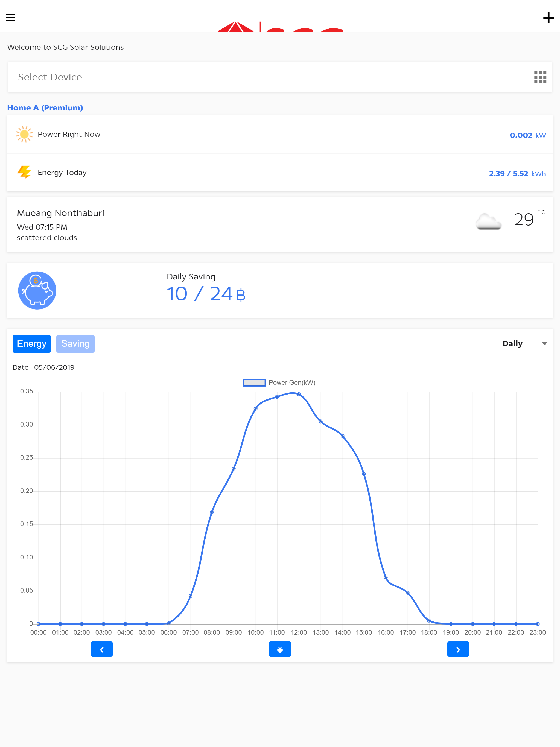Tap the piggy bank savings icon

[37, 290]
